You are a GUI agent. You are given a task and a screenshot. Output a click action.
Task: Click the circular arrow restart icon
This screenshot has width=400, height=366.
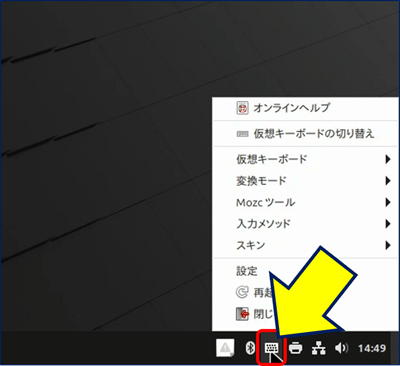[x=242, y=292]
